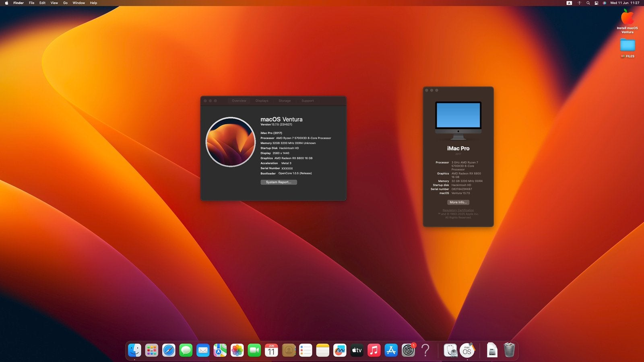644x362 pixels.
Task: Open Messages app in the Dock
Action: [186, 350]
